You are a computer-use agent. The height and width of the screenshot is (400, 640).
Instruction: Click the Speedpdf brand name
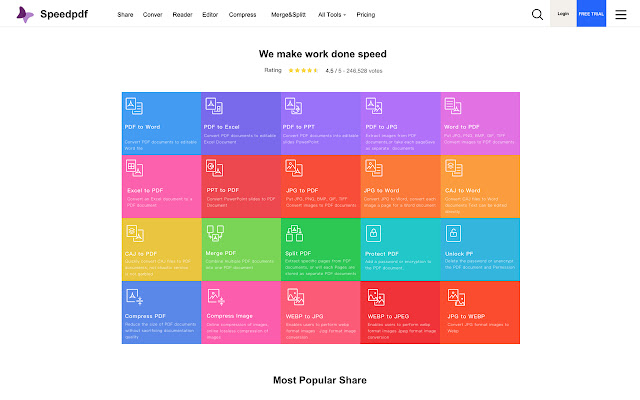tap(64, 14)
